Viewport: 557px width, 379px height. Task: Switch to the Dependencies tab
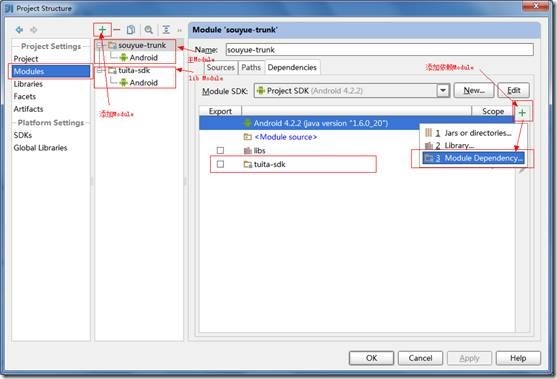(x=292, y=67)
